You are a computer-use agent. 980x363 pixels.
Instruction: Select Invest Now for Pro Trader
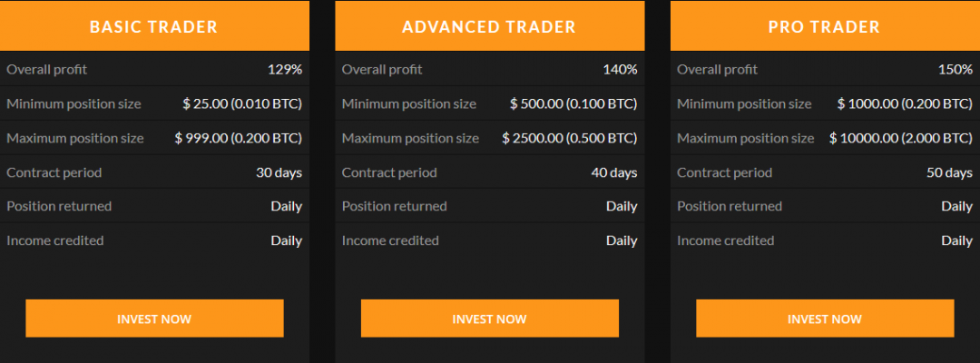825,319
